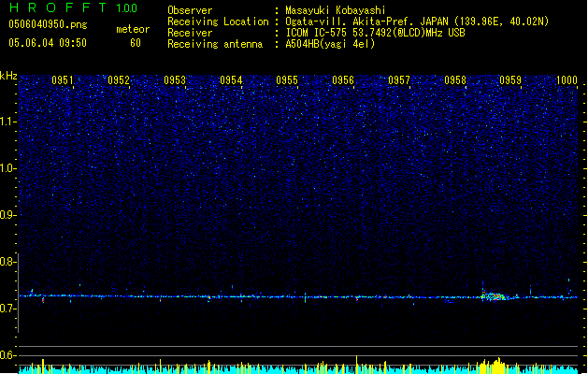The width and height of the screenshot is (588, 374).
Task: Click the 0953 time marker
Action: [175, 80]
